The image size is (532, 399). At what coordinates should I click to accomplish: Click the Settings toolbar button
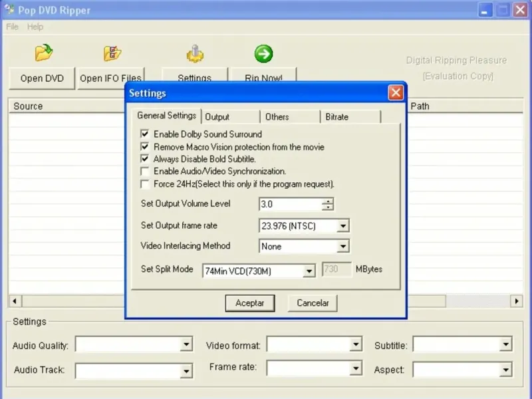[195, 75]
